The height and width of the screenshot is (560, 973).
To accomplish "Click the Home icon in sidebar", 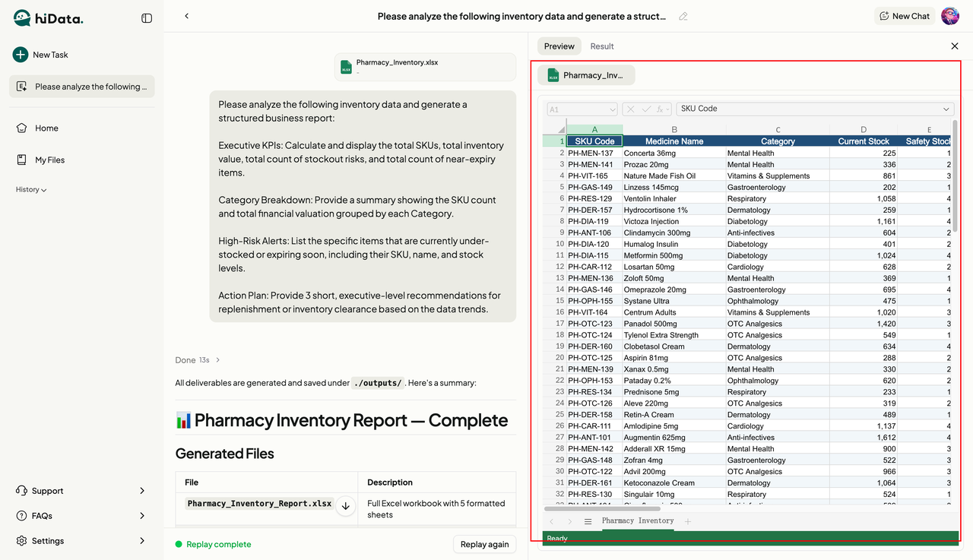I will 21,128.
